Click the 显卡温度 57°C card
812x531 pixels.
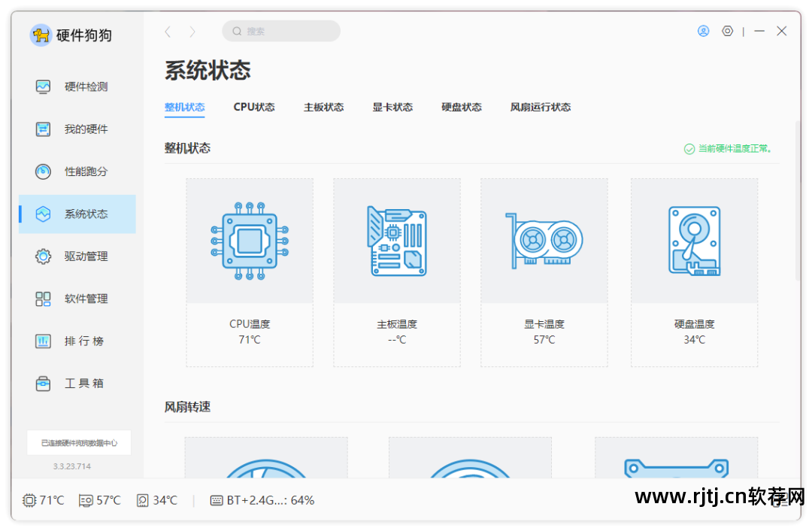click(x=544, y=271)
